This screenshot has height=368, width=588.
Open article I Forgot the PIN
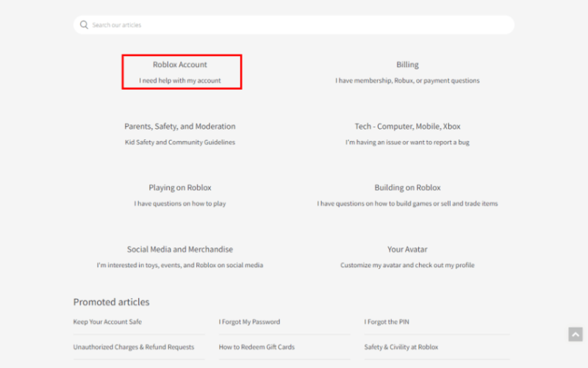tap(387, 322)
